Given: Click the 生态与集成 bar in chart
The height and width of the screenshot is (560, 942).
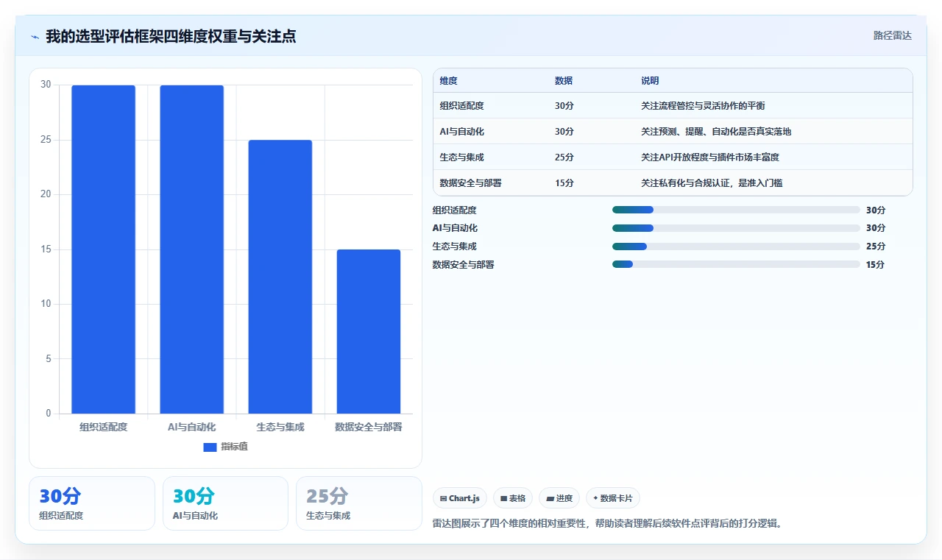Looking at the screenshot, I should pos(280,277).
